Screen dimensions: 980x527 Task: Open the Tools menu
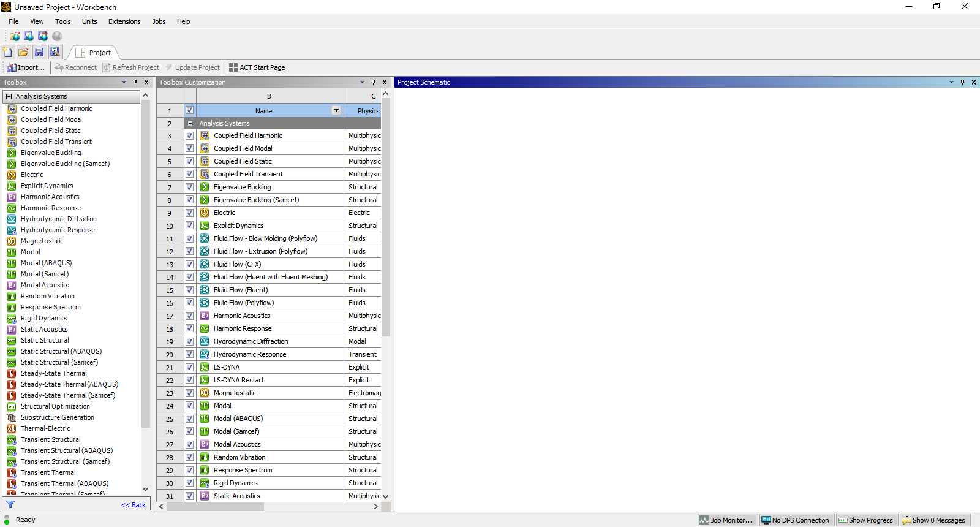(63, 21)
